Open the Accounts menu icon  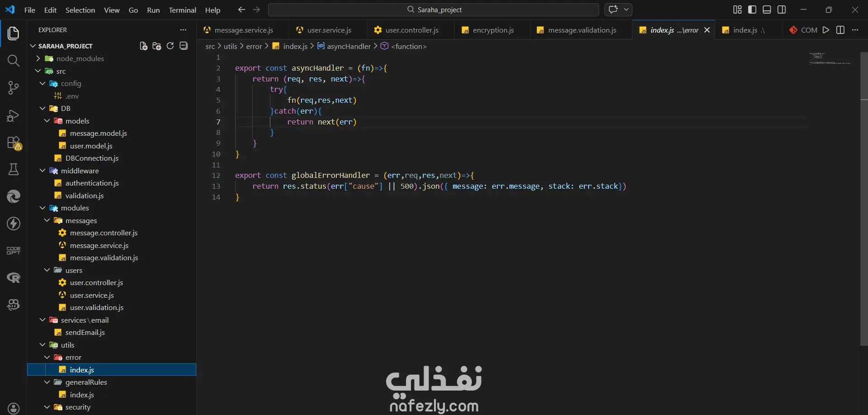tap(14, 408)
